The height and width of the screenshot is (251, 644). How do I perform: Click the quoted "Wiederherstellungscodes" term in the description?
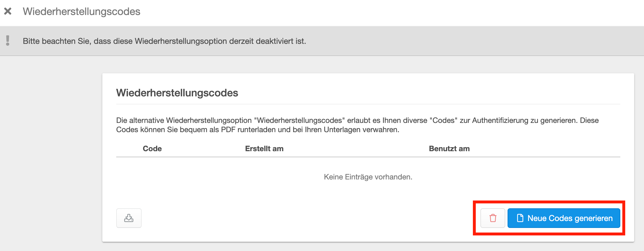click(299, 120)
